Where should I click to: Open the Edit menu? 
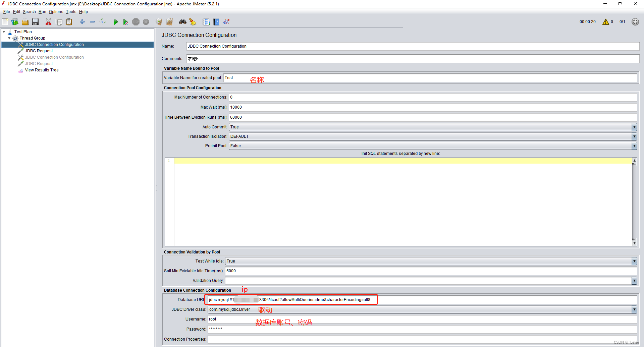click(16, 12)
